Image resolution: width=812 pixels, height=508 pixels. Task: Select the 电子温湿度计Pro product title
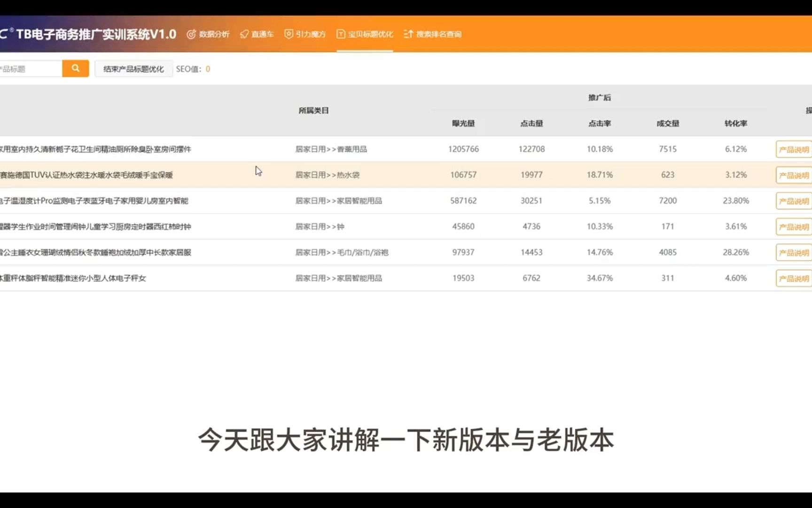(x=94, y=201)
